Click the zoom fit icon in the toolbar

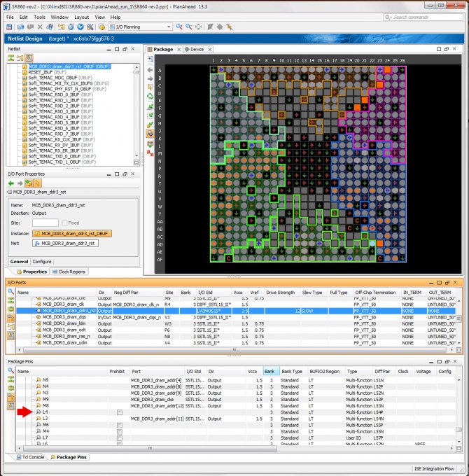[198, 27]
